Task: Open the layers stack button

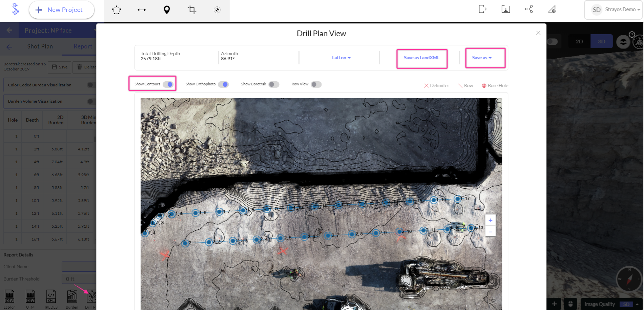Action: pos(623,42)
